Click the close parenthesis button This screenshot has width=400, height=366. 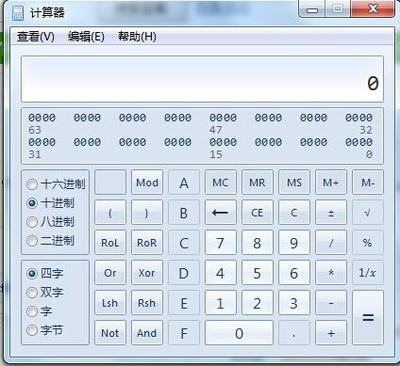pyautogui.click(x=147, y=213)
